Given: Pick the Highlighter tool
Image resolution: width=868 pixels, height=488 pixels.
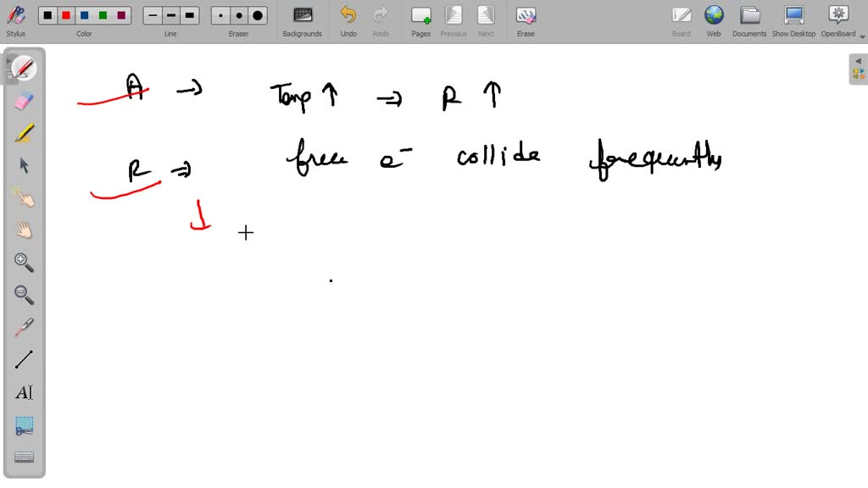Looking at the screenshot, I should (x=23, y=132).
